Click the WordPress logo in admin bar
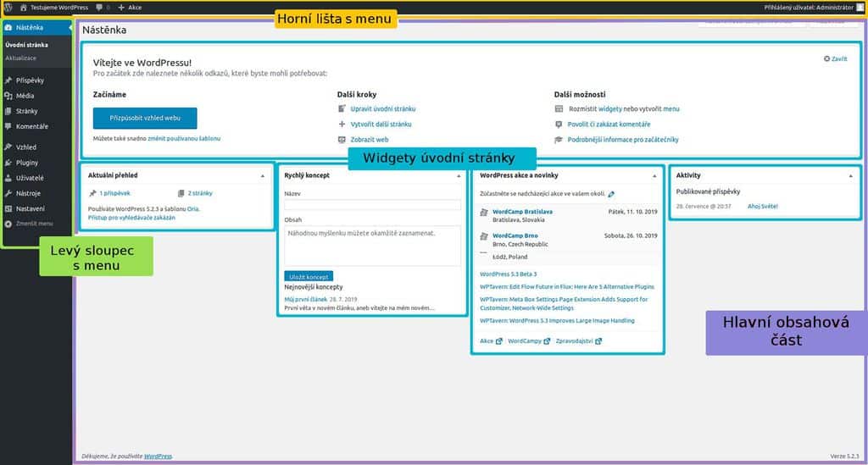Screen dimensions: 868x465 click(x=8, y=7)
